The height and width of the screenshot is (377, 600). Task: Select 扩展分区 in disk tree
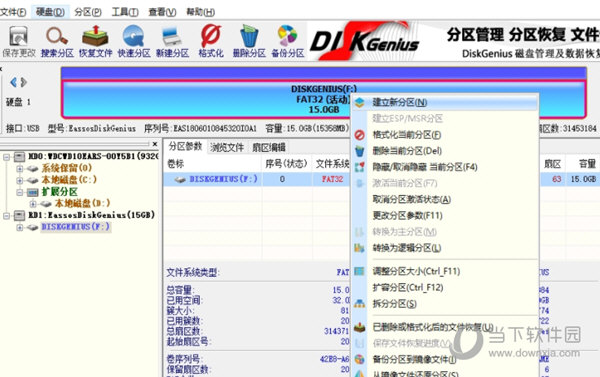[60, 192]
